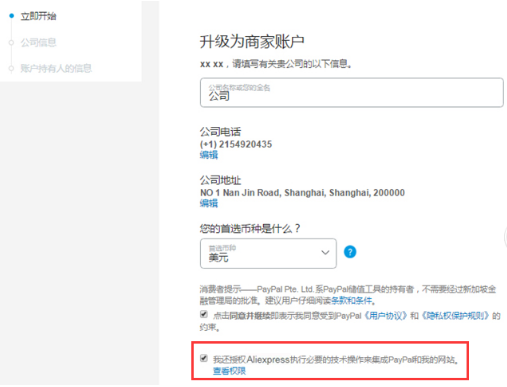Screen dimensions: 507x387
Task: Open the 《隐私权保护规则》 link
Action: (455, 316)
